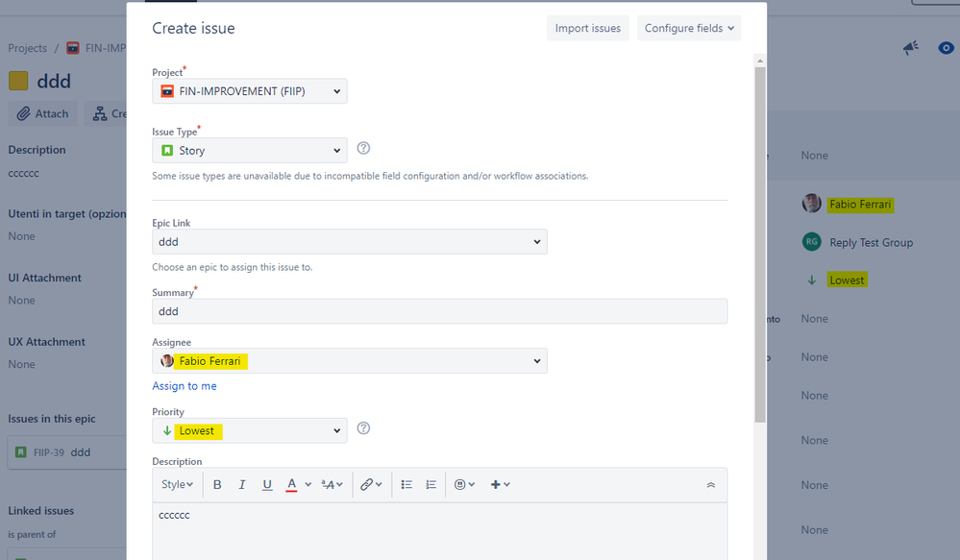This screenshot has width=960, height=560.
Task: Open the text color dropdown arrow
Action: pos(308,485)
